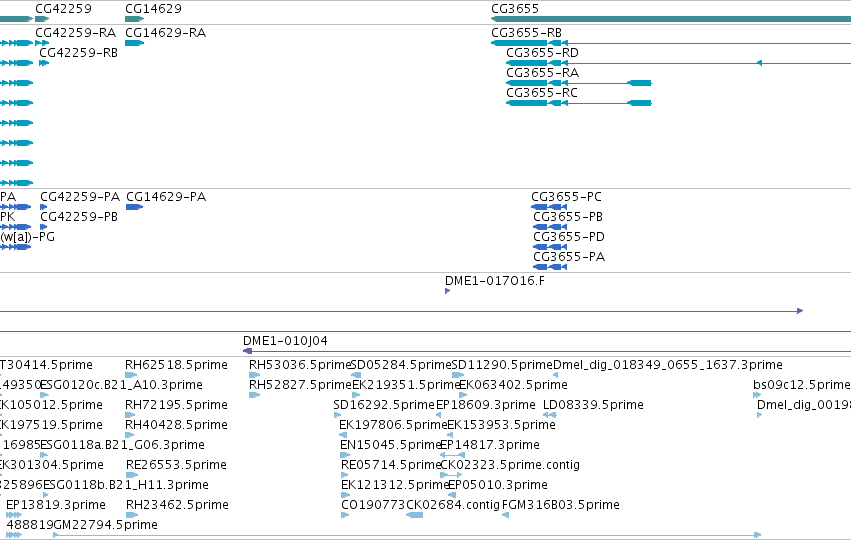The width and height of the screenshot is (851, 540).
Task: Select the CG3655-PC protein label
Action: click(567, 196)
